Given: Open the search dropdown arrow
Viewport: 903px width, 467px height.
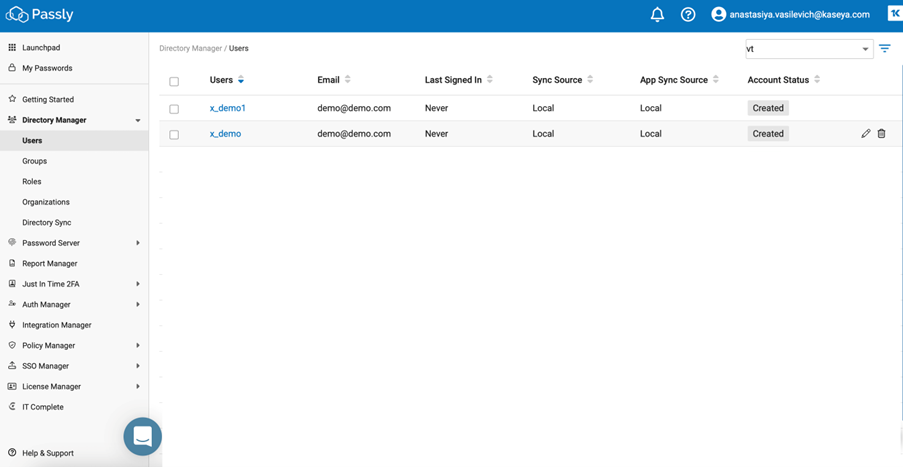Looking at the screenshot, I should click(x=865, y=50).
